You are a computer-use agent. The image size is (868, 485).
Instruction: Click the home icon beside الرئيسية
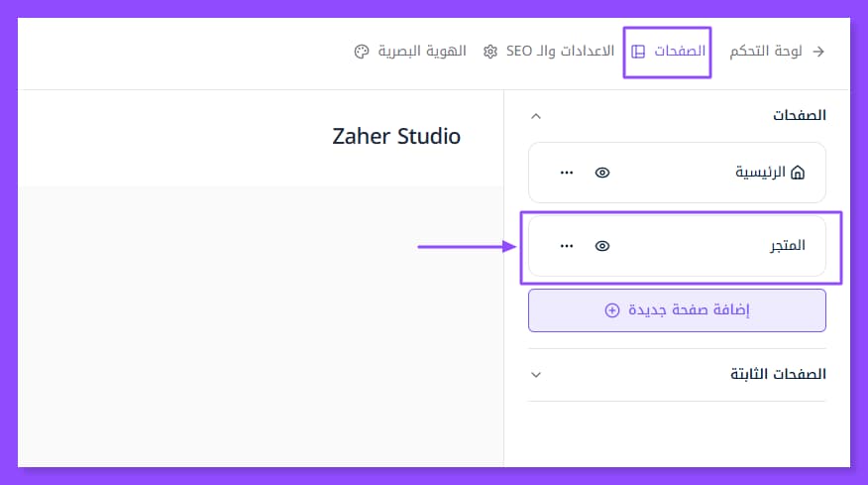[798, 173]
